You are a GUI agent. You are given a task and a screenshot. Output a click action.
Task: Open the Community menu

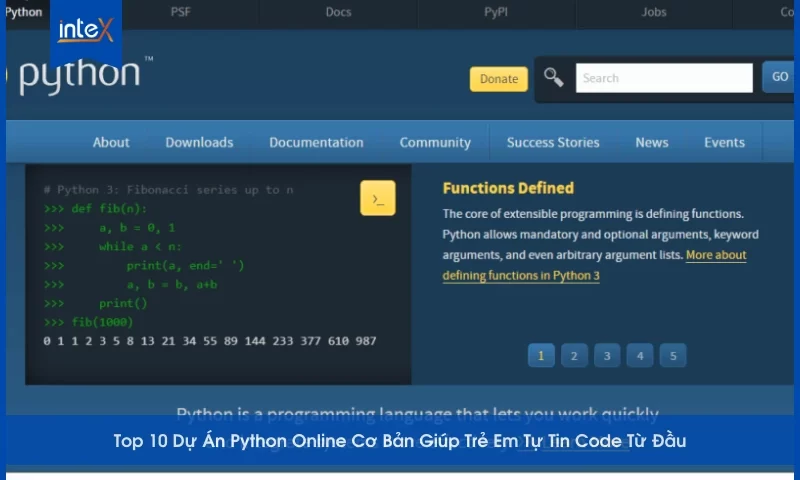click(435, 142)
